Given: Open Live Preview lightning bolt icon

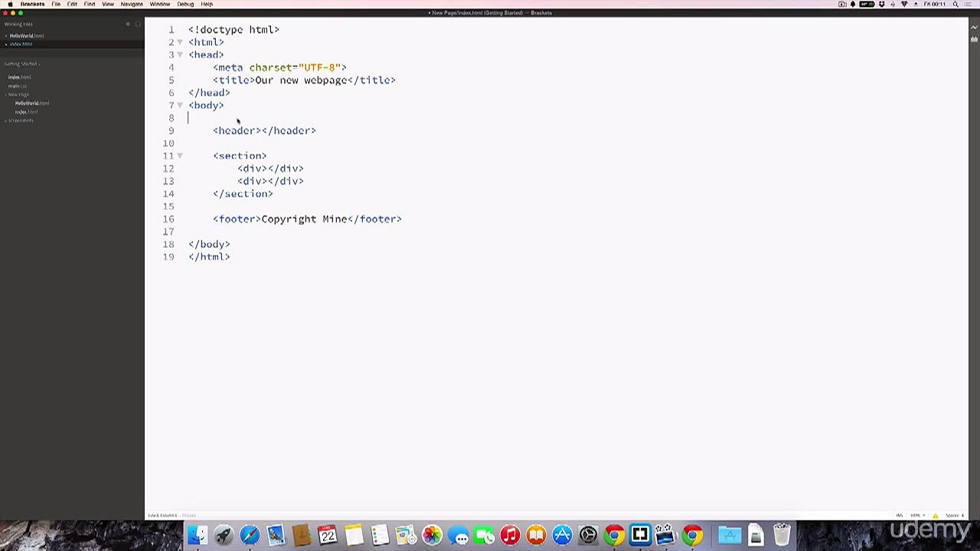Looking at the screenshot, I should [x=974, y=29].
